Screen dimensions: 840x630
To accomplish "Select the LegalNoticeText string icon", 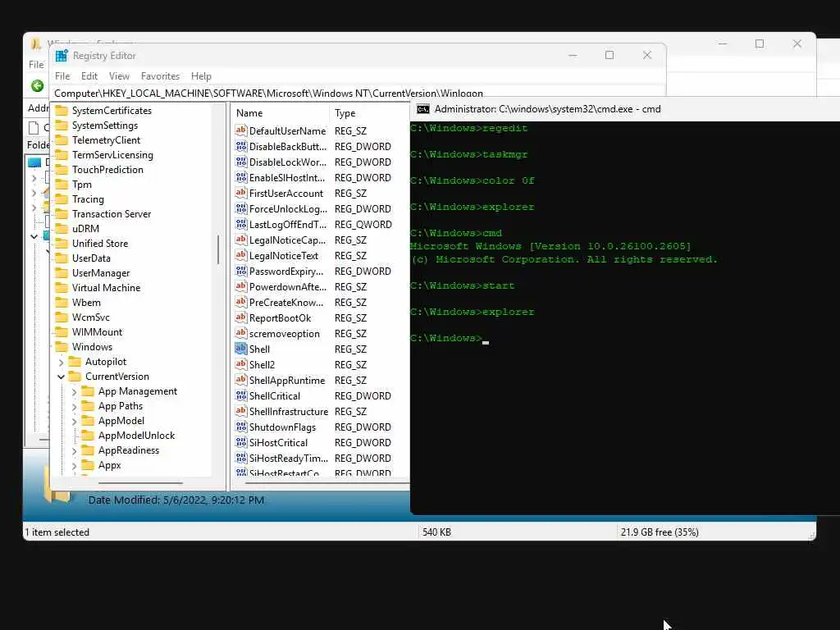I will pos(241,256).
